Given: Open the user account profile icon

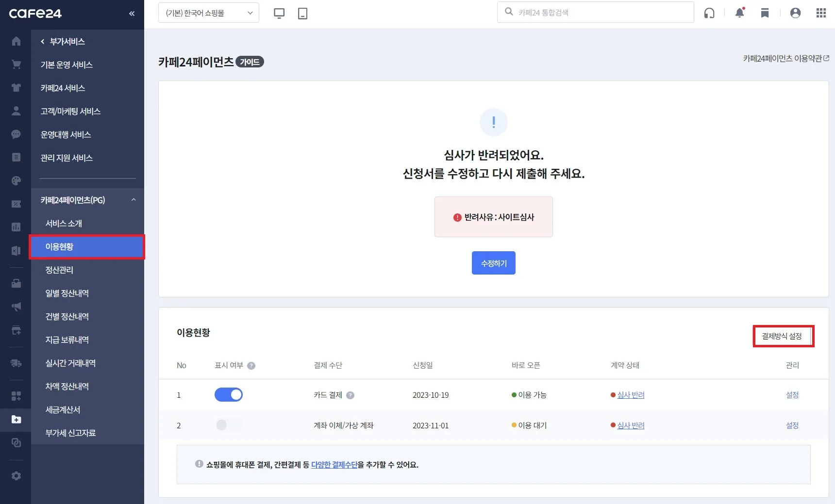Looking at the screenshot, I should 795,13.
